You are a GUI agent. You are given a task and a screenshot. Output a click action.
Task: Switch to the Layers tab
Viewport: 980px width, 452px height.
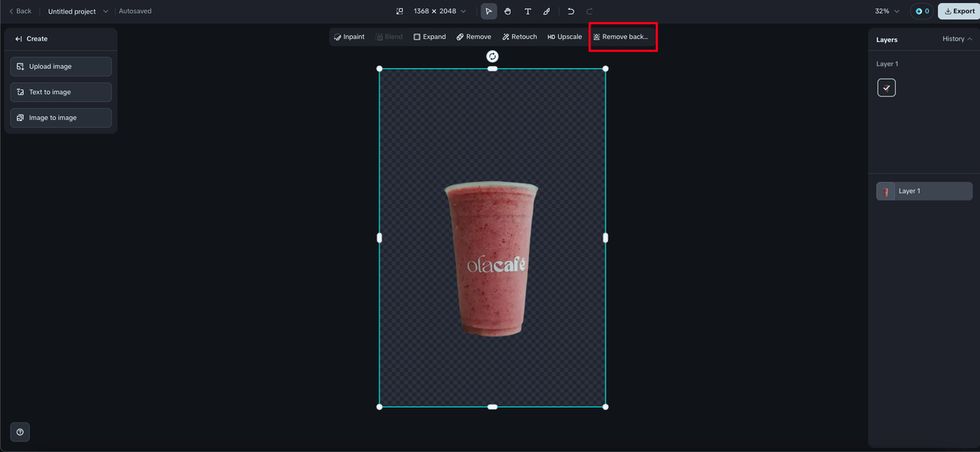(x=887, y=39)
